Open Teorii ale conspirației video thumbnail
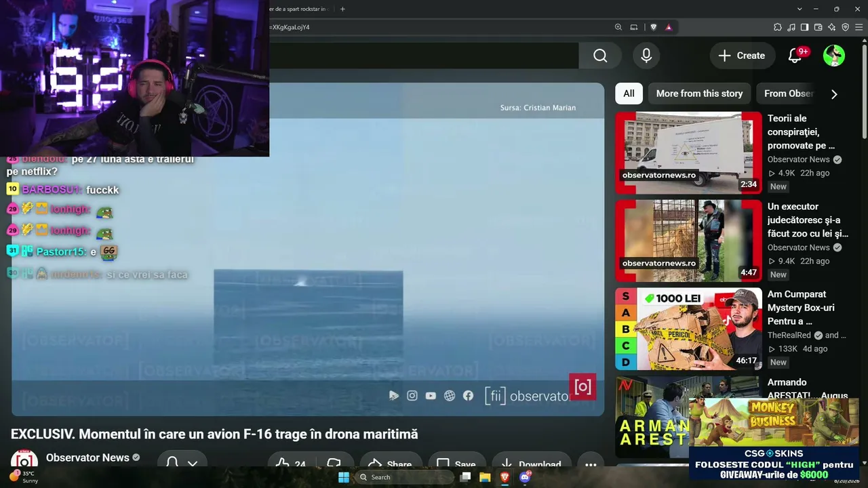Screen dimensions: 868x488 pyautogui.click(x=688, y=152)
